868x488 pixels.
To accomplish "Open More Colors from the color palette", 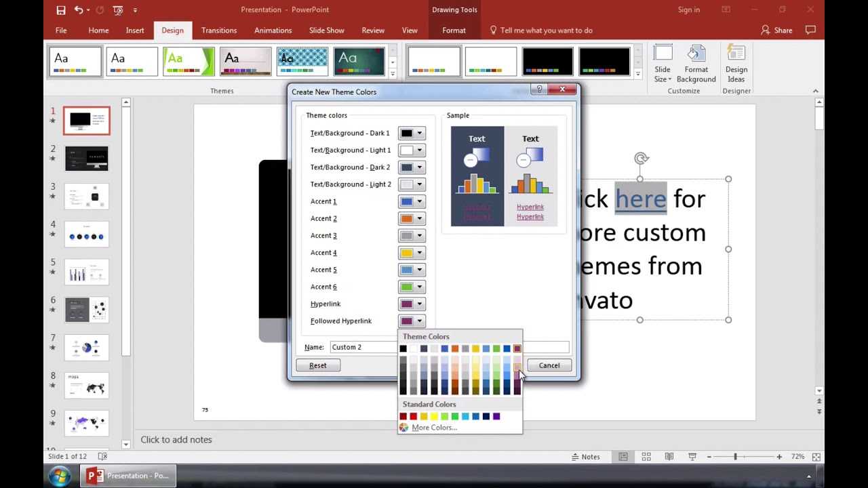I will pos(433,428).
